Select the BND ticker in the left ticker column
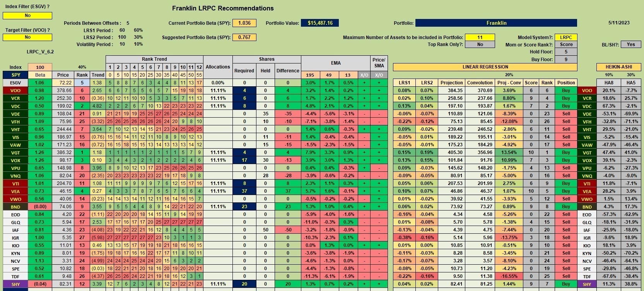This screenshot has height=291, width=644. (16, 207)
